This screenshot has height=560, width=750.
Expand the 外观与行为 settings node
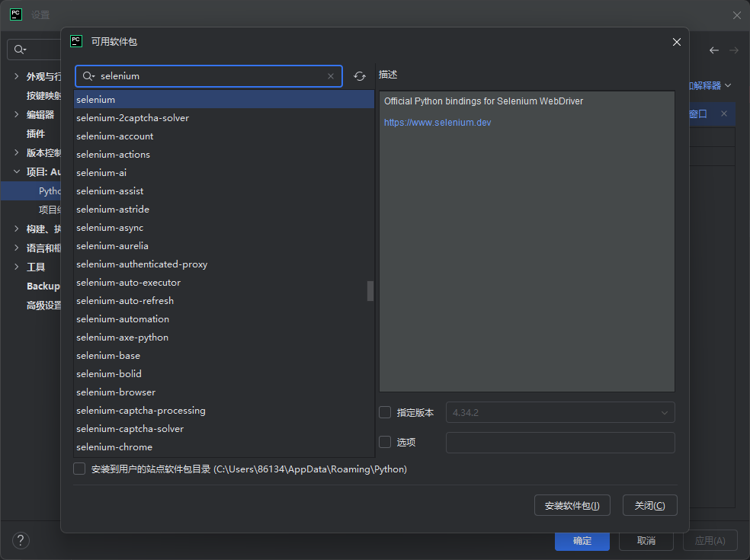(16, 76)
